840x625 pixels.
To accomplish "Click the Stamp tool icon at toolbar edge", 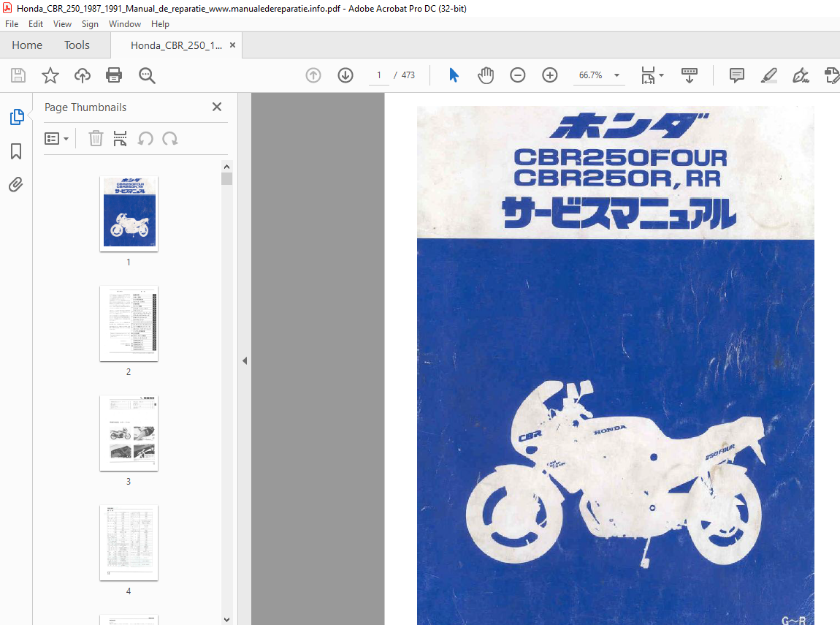I will point(832,75).
